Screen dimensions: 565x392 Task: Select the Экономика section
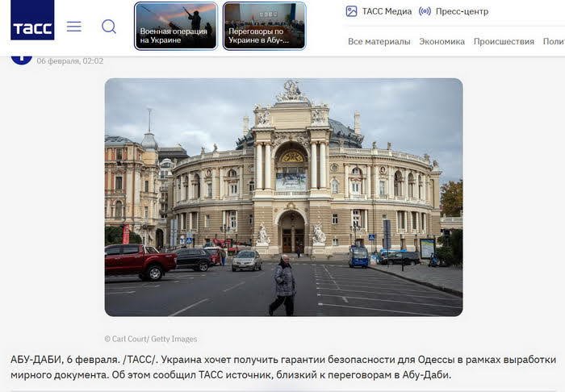click(442, 42)
